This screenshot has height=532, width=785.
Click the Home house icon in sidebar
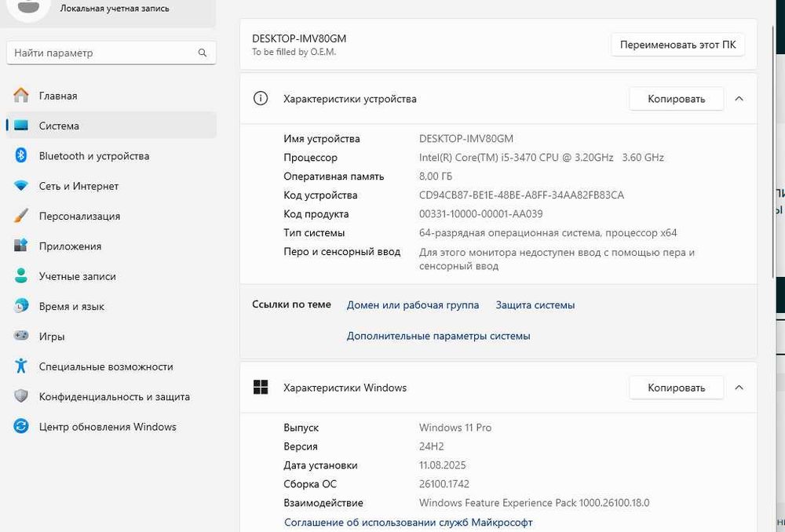(22, 96)
